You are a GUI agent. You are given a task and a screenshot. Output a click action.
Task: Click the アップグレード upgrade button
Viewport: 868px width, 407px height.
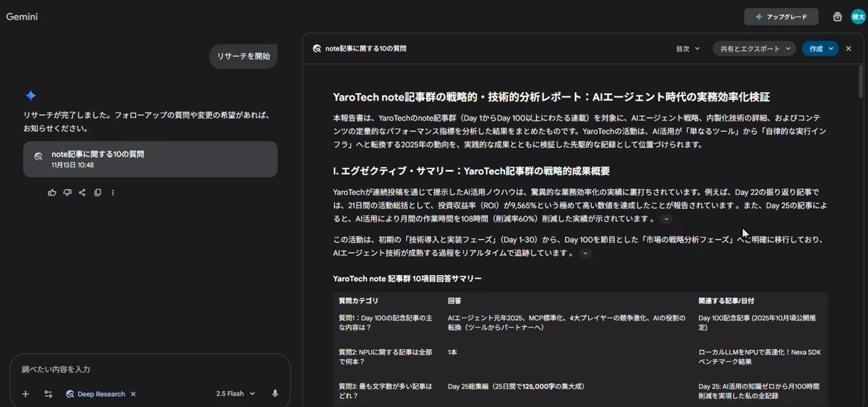pyautogui.click(x=781, y=17)
